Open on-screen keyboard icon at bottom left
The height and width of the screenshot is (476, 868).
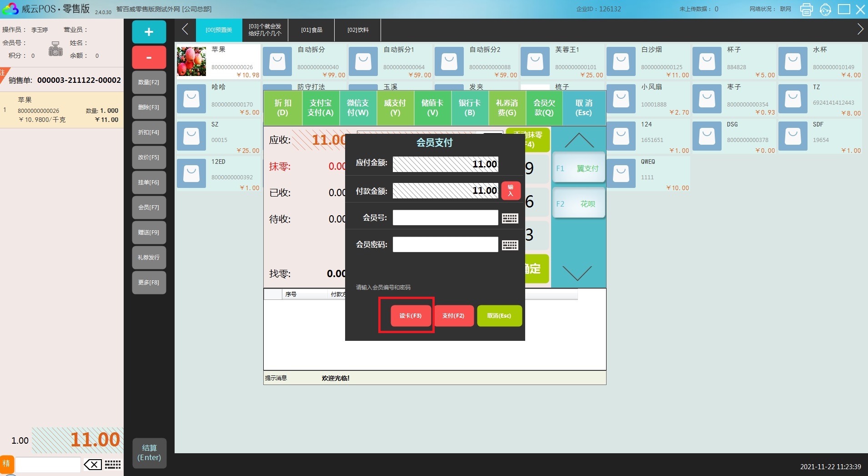point(113,465)
